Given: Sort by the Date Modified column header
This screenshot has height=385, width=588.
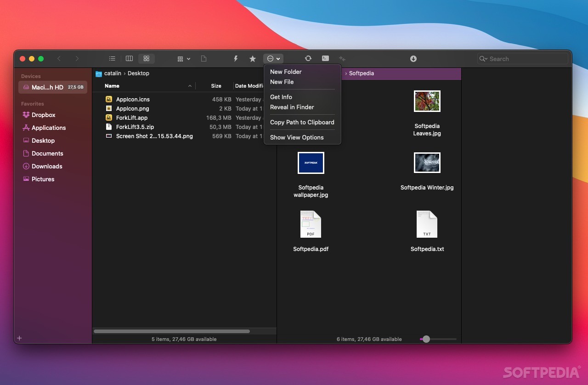Looking at the screenshot, I should pyautogui.click(x=249, y=86).
